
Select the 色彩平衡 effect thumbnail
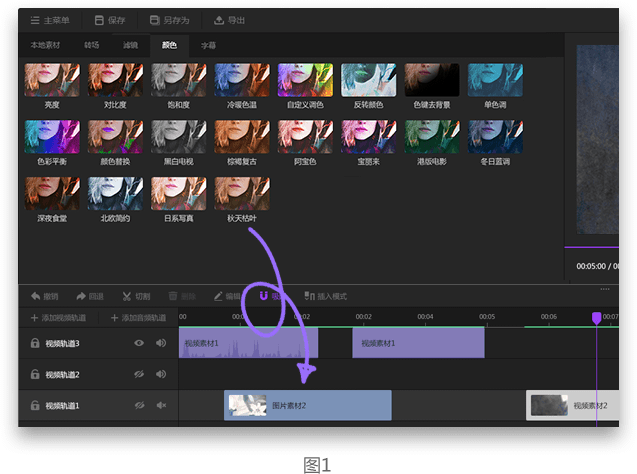point(52,137)
